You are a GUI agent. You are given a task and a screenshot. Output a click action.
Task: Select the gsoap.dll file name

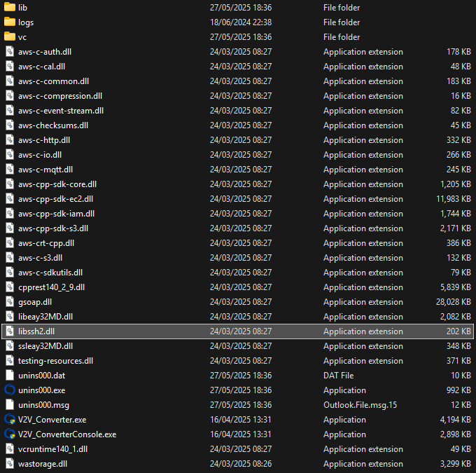pyautogui.click(x=35, y=302)
